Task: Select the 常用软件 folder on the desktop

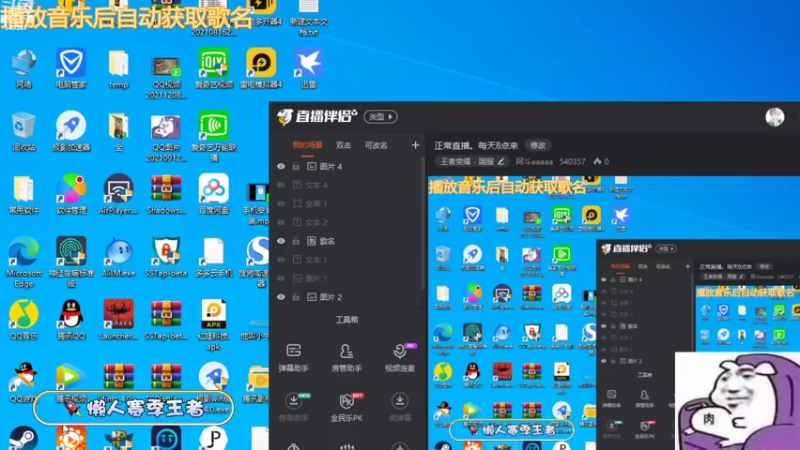Action: [x=23, y=194]
